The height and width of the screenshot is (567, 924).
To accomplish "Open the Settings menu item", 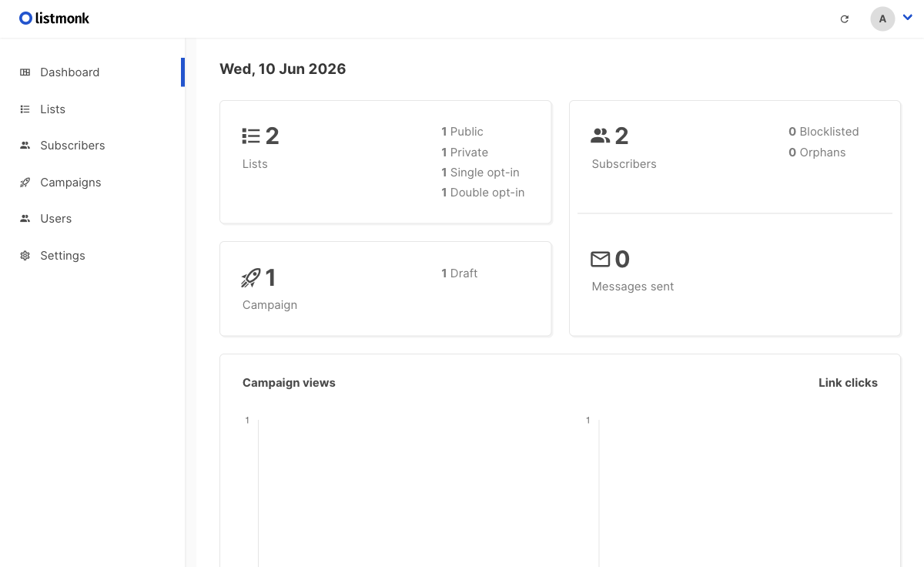I will click(x=92, y=256).
